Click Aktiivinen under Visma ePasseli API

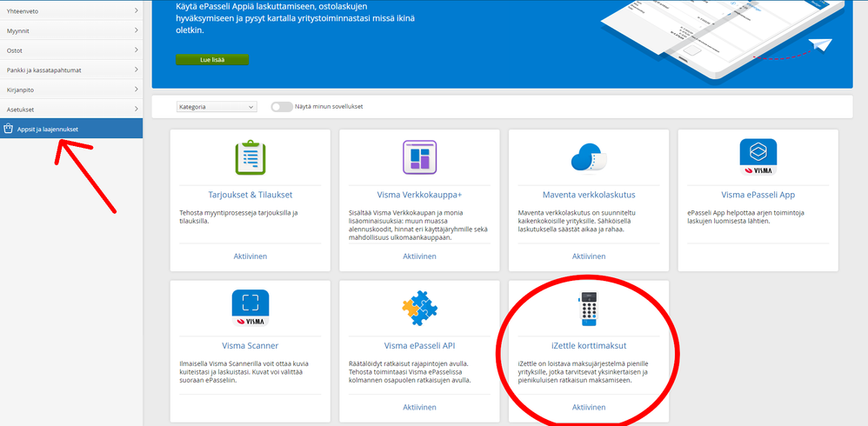pos(419,407)
